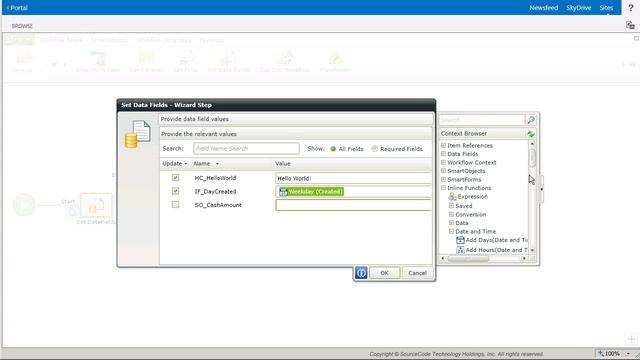Select the All Fields radio button

[x=333, y=149]
